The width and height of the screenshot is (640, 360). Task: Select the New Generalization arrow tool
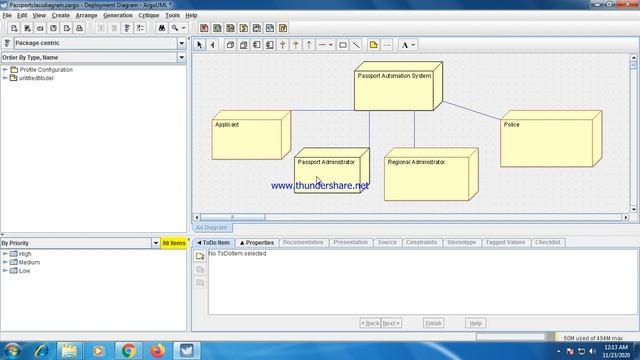pos(283,45)
